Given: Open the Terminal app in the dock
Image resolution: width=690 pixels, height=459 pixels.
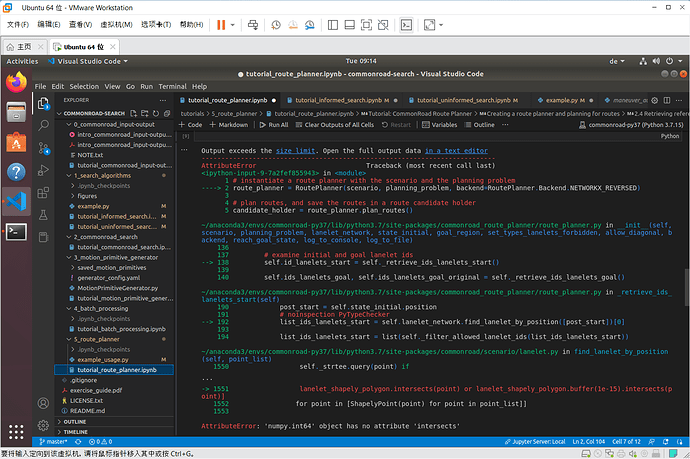Looking at the screenshot, I should 14,231.
